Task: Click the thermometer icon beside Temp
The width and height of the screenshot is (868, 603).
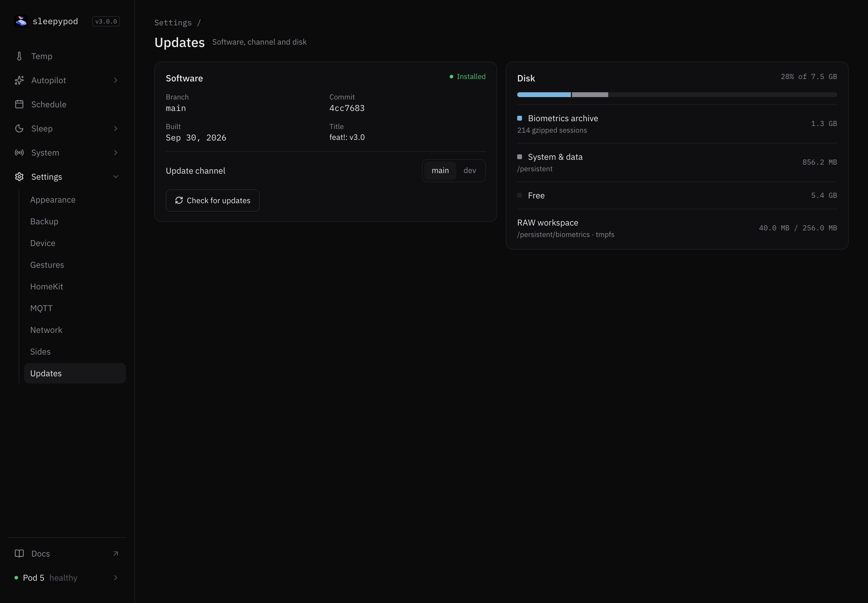Action: [19, 56]
